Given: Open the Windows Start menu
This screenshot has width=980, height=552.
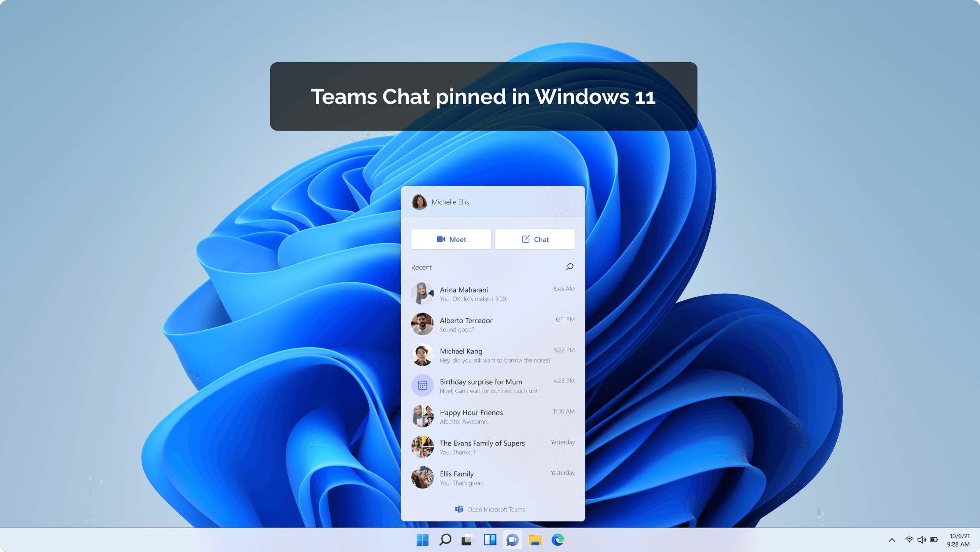Looking at the screenshot, I should [422, 540].
